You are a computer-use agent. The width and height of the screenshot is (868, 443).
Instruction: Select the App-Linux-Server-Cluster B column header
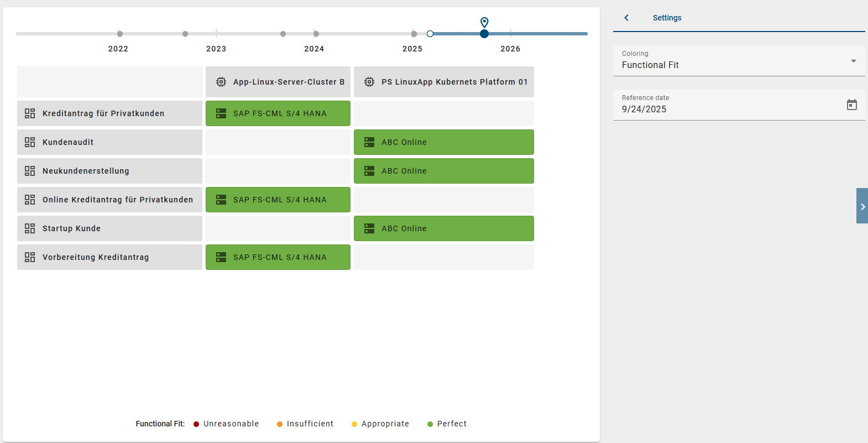[x=278, y=82]
